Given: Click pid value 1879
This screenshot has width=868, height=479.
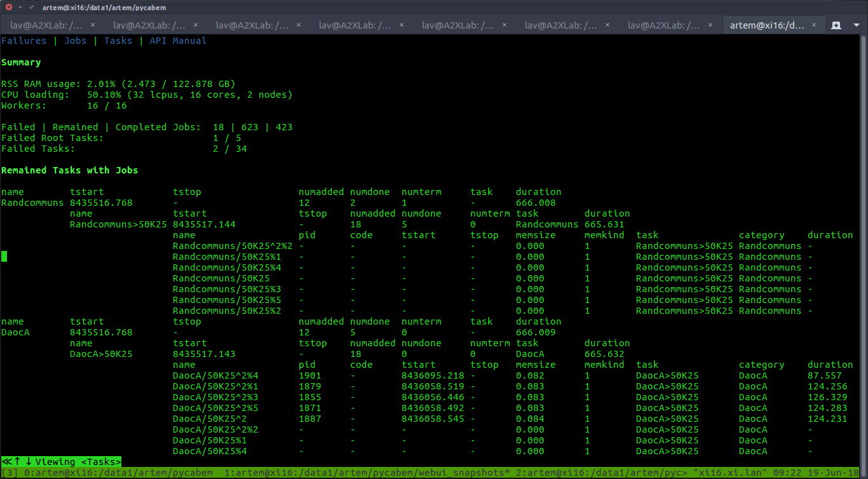Looking at the screenshot, I should (x=310, y=386).
